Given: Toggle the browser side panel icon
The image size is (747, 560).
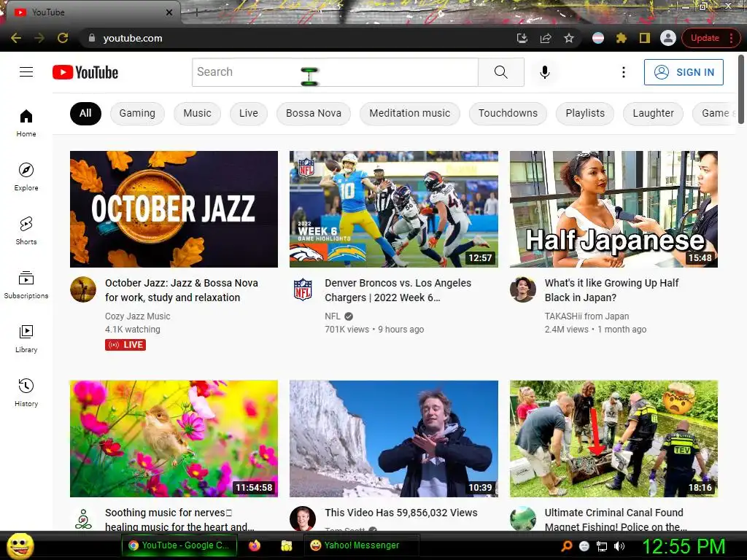Looking at the screenshot, I should (645, 38).
